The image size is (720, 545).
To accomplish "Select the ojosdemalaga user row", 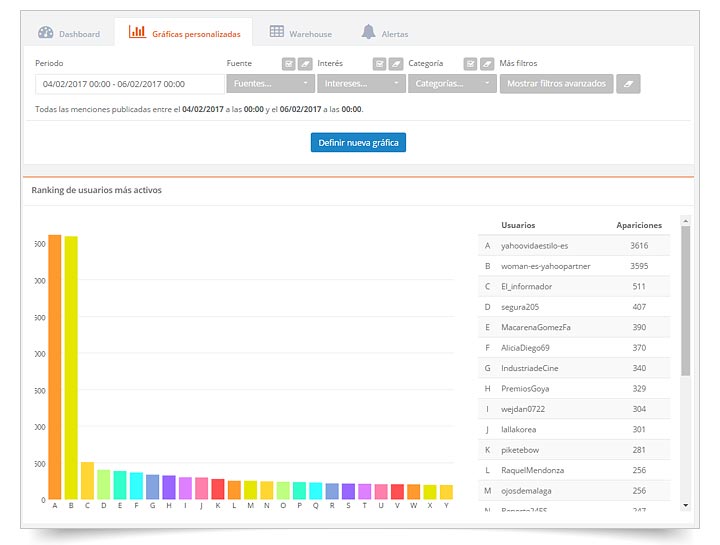I will pyautogui.click(x=574, y=491).
